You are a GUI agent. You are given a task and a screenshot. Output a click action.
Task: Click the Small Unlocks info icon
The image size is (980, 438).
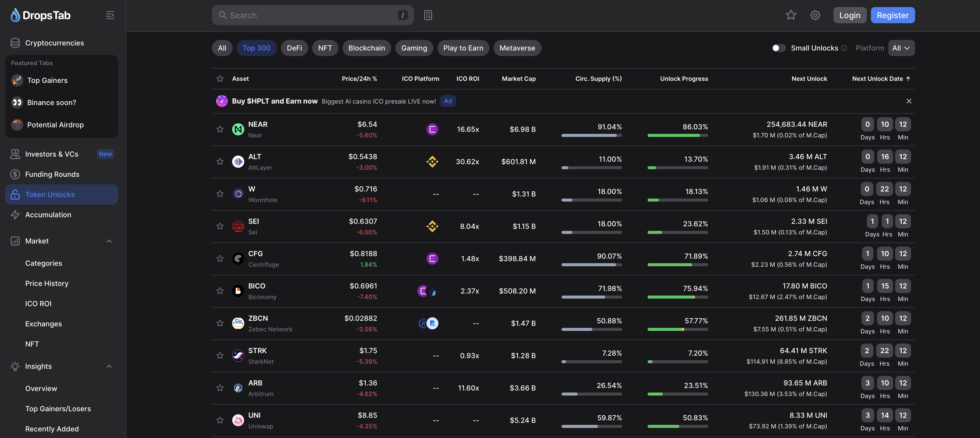point(844,48)
